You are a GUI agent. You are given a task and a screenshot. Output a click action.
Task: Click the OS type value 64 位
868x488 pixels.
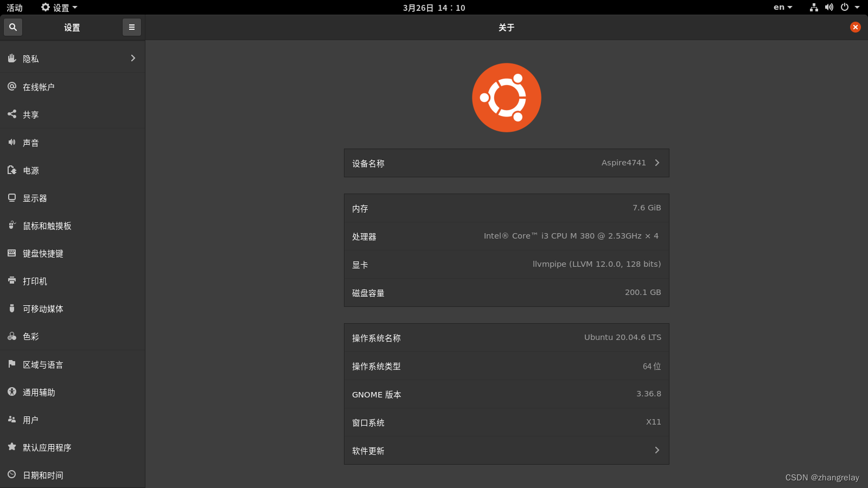point(652,366)
